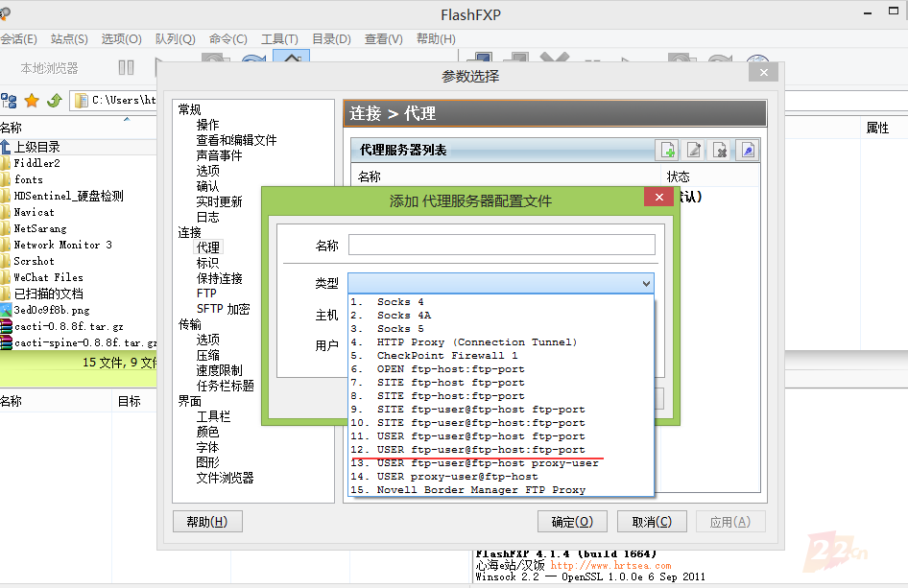Select CheckPoint Firewall 1 option
The height and width of the screenshot is (588, 908).
[x=501, y=355]
